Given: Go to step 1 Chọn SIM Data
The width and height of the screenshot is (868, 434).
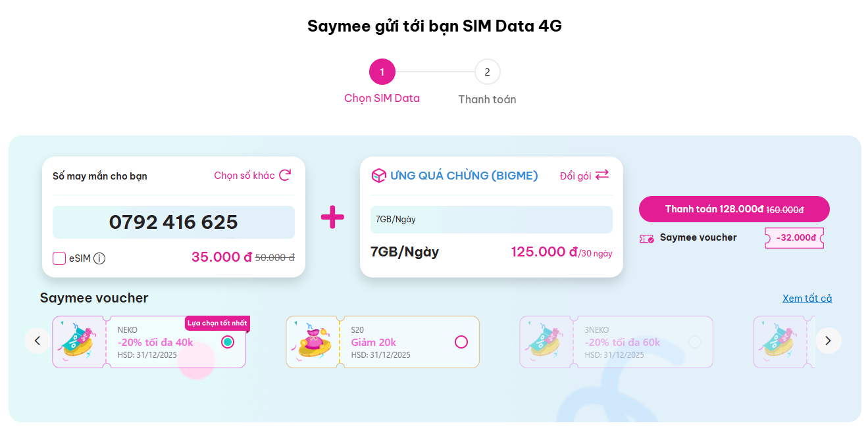Looking at the screenshot, I should pyautogui.click(x=382, y=72).
